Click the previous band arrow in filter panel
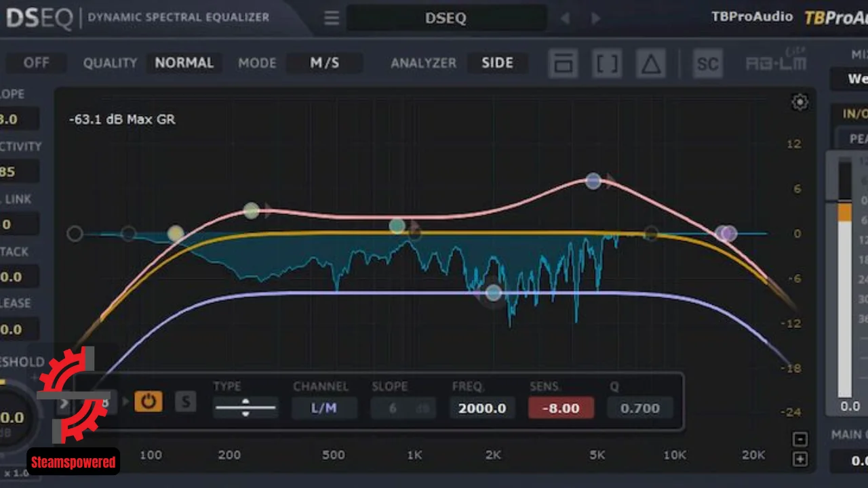Viewport: 868px width, 488px height. coord(64,404)
